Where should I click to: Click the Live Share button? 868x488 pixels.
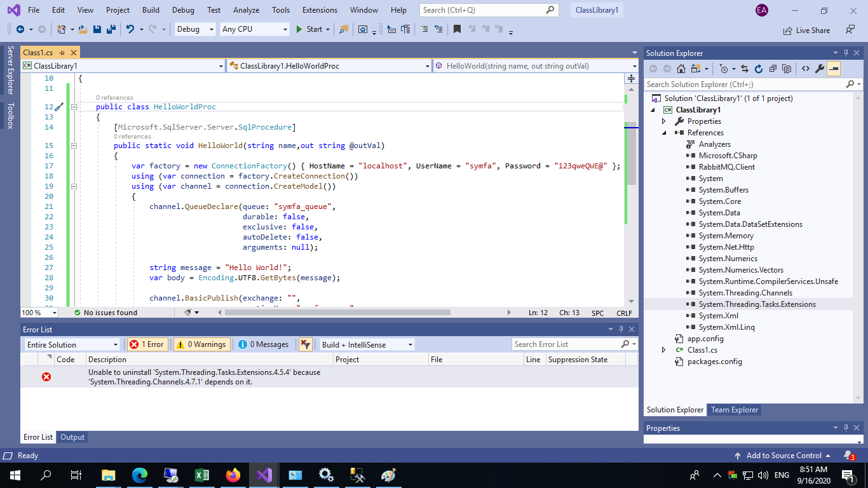[807, 30]
